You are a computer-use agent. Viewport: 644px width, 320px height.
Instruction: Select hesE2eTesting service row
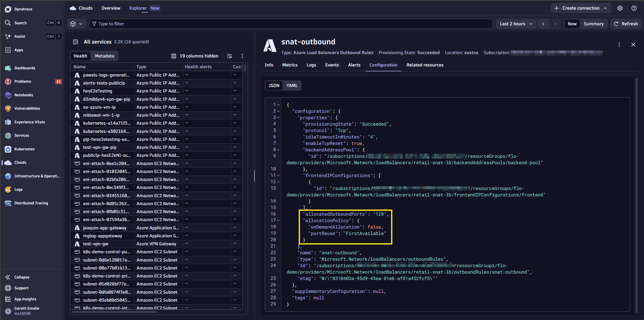(157, 91)
